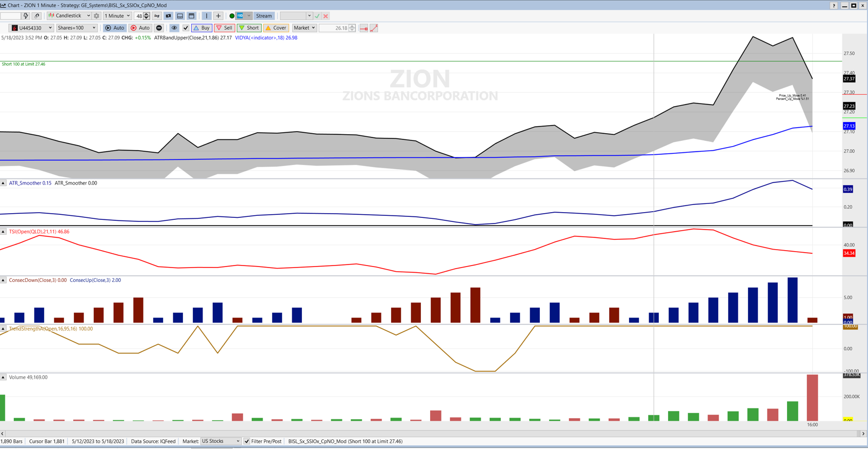Click the pane layout icon
This screenshot has height=449, width=868.
tap(180, 16)
